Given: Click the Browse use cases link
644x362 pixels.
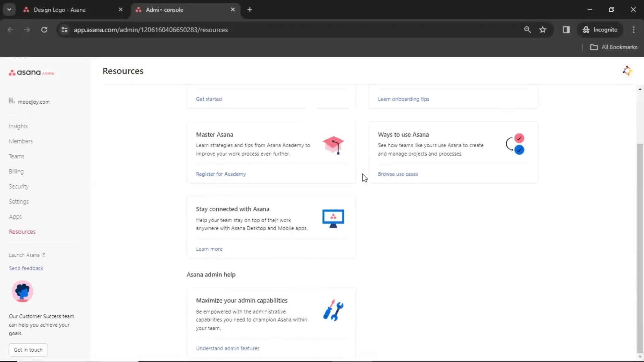Looking at the screenshot, I should click(x=397, y=174).
